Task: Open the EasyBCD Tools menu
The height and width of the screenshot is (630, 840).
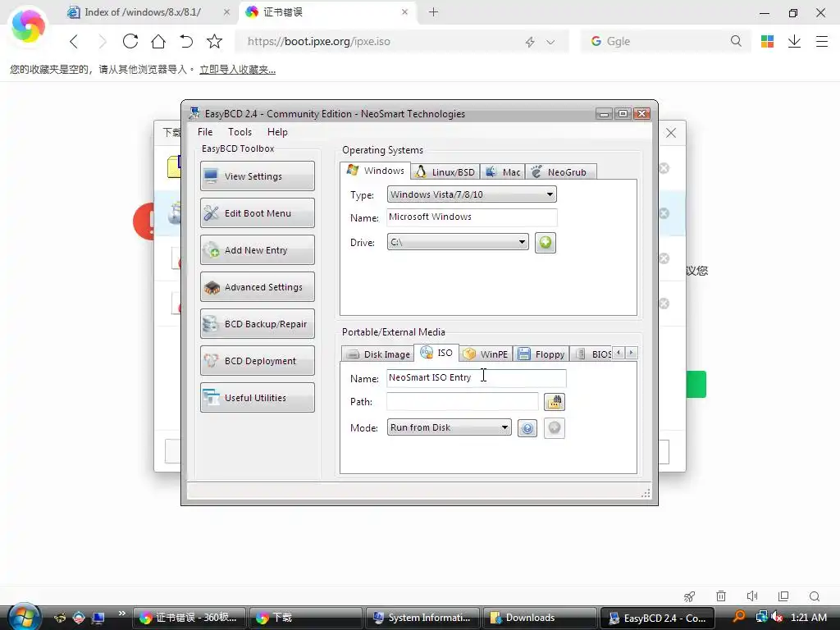Action: pos(240,132)
